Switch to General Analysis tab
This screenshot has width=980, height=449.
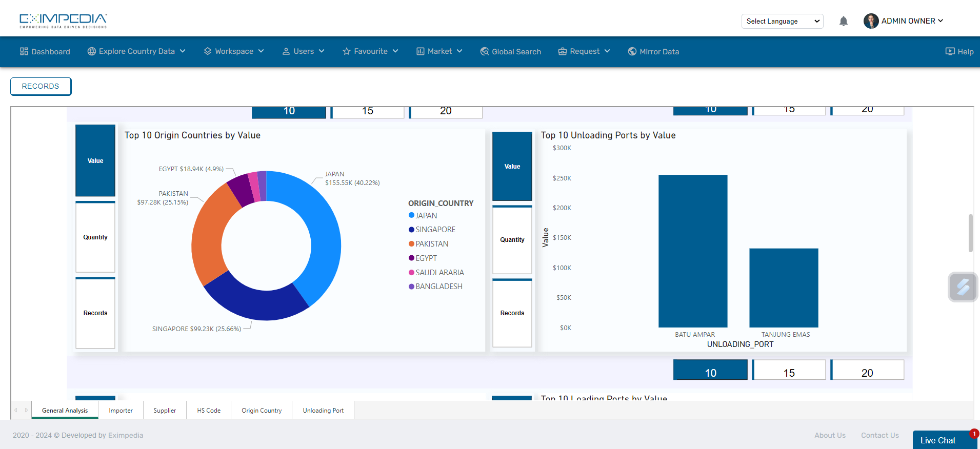pos(65,411)
